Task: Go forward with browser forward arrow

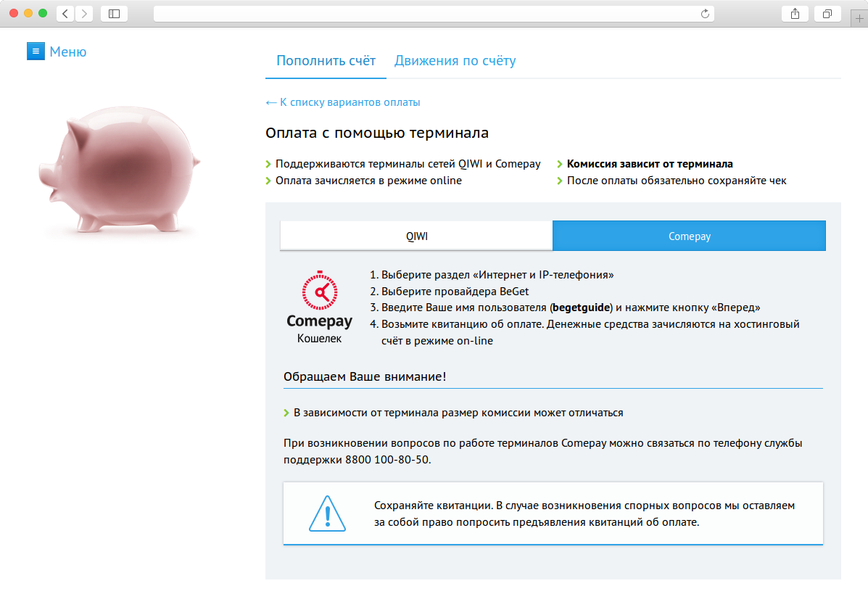Action: (x=84, y=14)
